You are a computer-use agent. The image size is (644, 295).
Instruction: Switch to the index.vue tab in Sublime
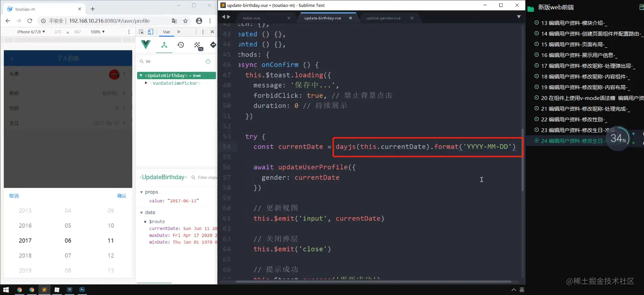point(251,18)
